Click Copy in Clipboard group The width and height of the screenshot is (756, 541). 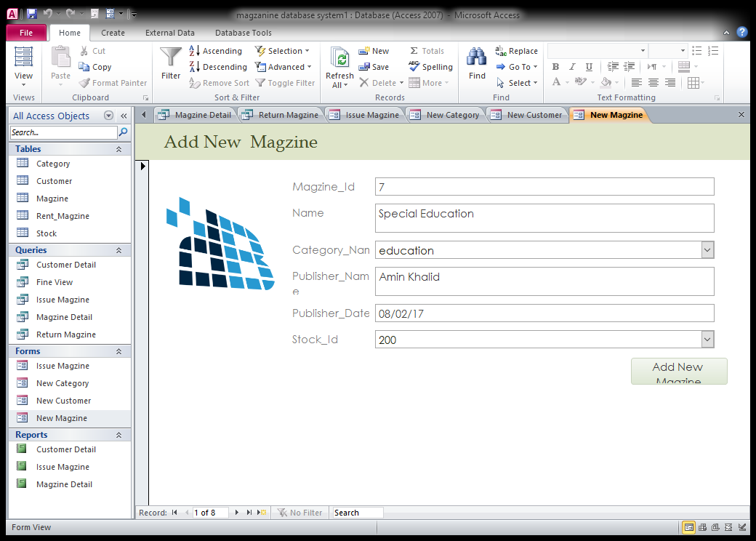coord(95,67)
